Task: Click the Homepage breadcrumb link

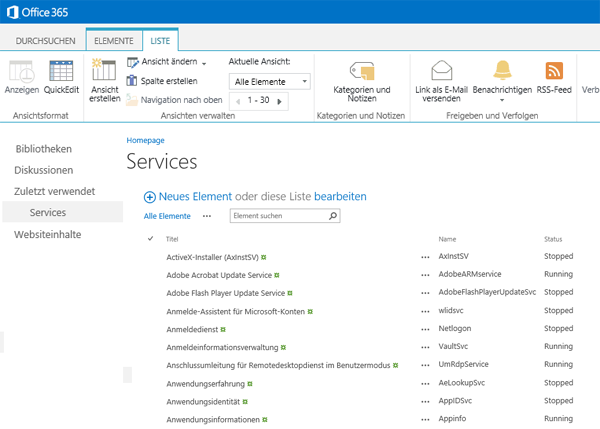Action: click(145, 140)
